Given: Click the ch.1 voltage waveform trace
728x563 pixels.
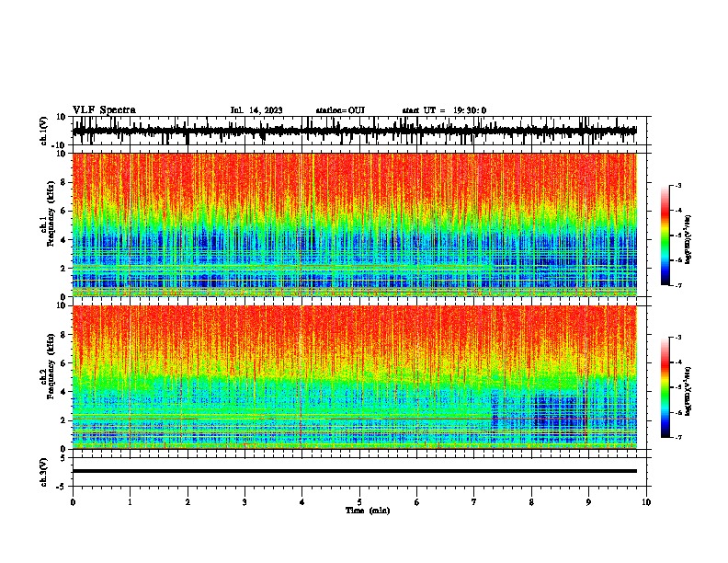Looking at the screenshot, I should point(354,131).
